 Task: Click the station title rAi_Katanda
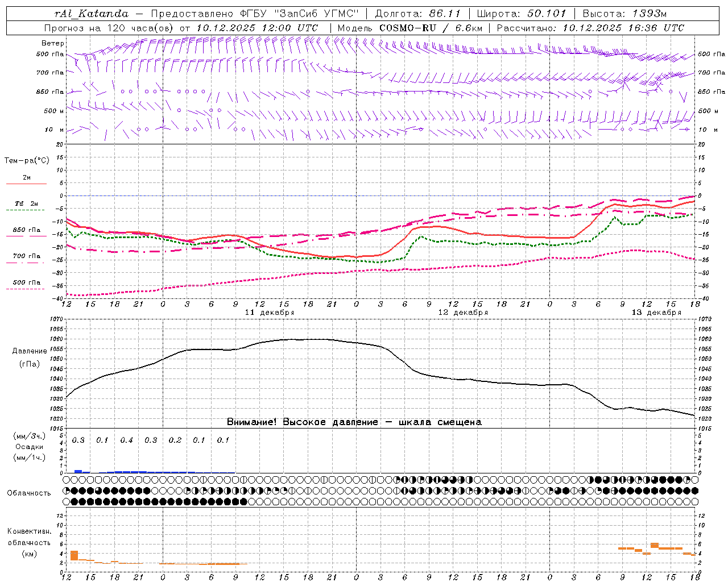pos(92,14)
